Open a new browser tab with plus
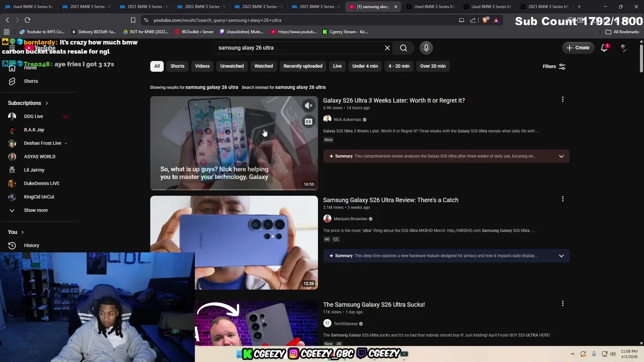The width and height of the screenshot is (644, 362). tap(579, 7)
